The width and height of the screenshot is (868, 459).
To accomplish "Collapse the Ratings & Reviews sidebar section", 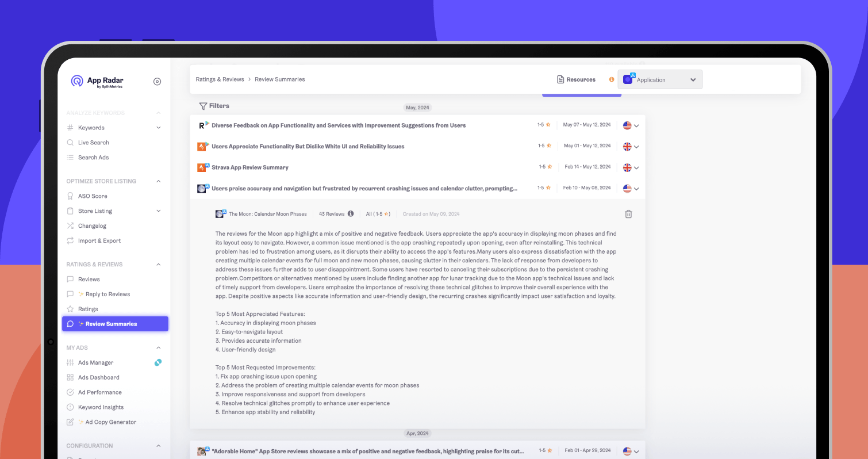I will pyautogui.click(x=159, y=265).
